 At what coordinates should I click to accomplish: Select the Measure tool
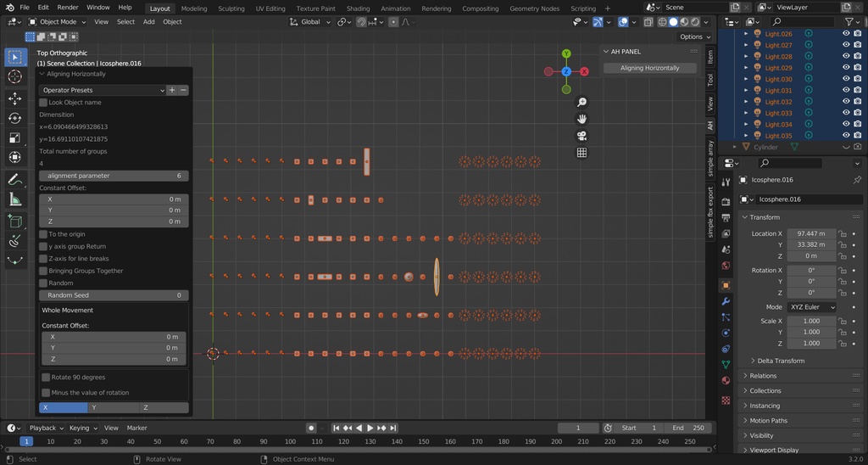tap(15, 199)
